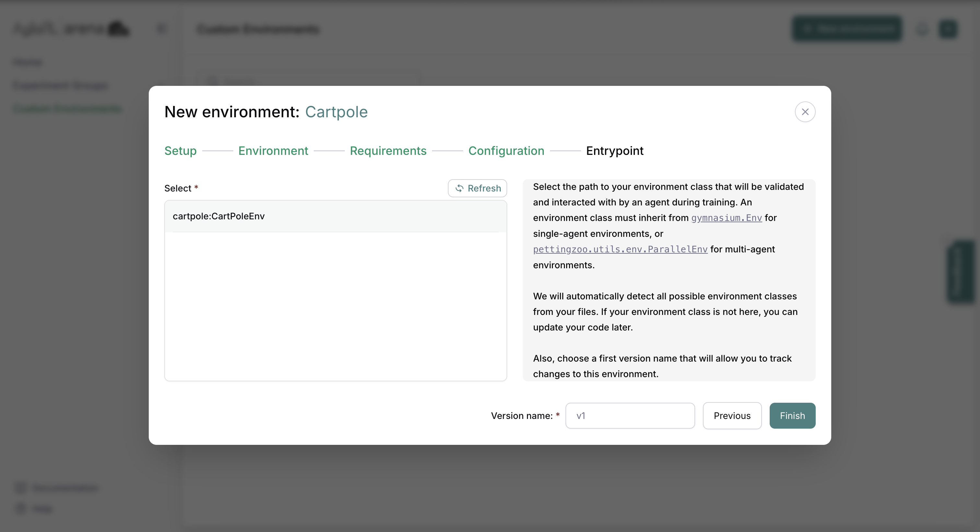Switch to the Configuration step
This screenshot has width=980, height=532.
pos(506,151)
